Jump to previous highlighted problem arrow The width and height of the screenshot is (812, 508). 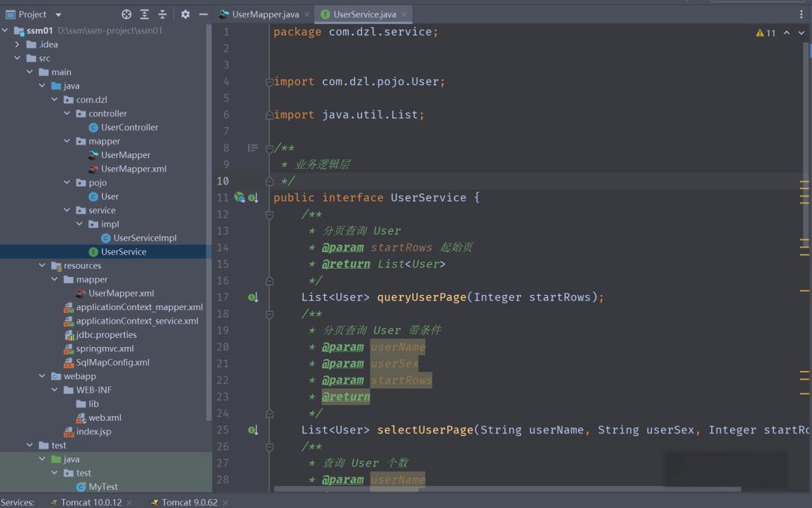click(786, 33)
